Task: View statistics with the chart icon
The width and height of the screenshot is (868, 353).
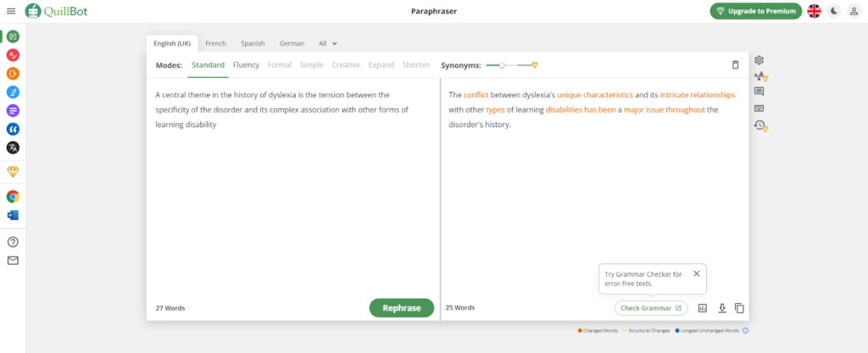Action: (702, 308)
